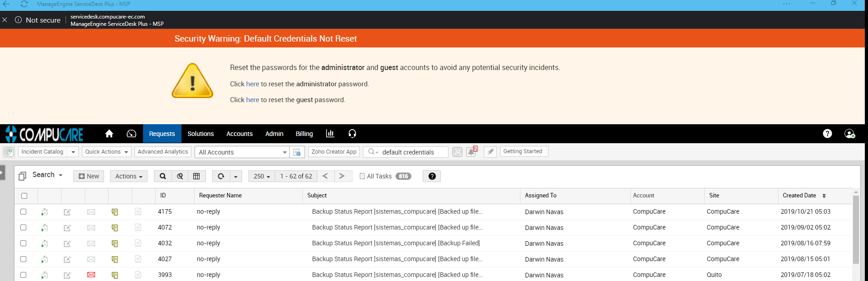Click the New request button
This screenshot has width=868, height=281.
pos(89,176)
